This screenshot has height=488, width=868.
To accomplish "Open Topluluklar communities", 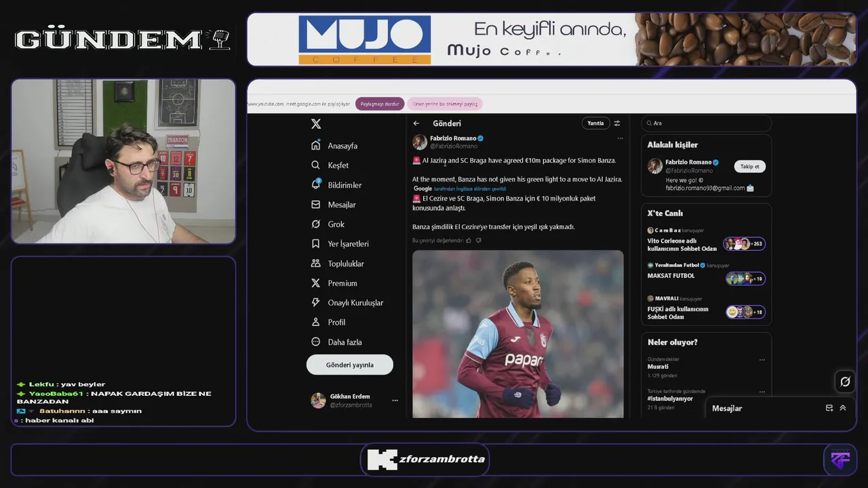I will pyautogui.click(x=338, y=264).
